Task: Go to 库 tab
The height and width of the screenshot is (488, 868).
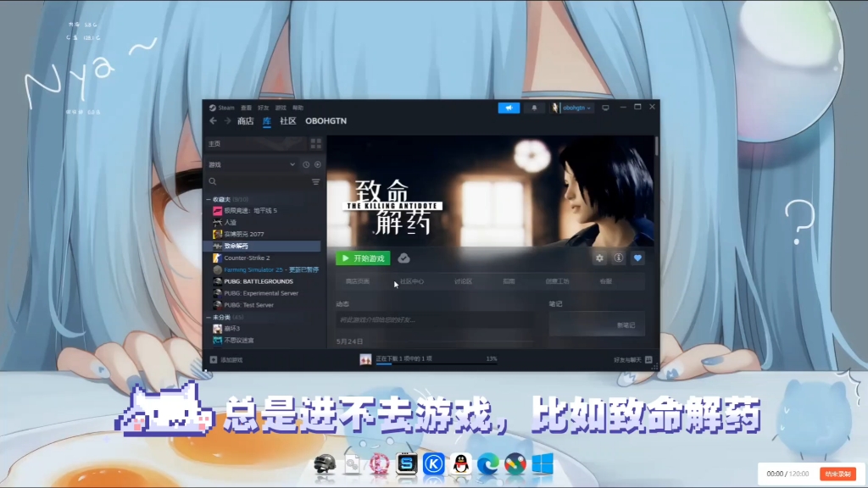Action: (x=267, y=120)
